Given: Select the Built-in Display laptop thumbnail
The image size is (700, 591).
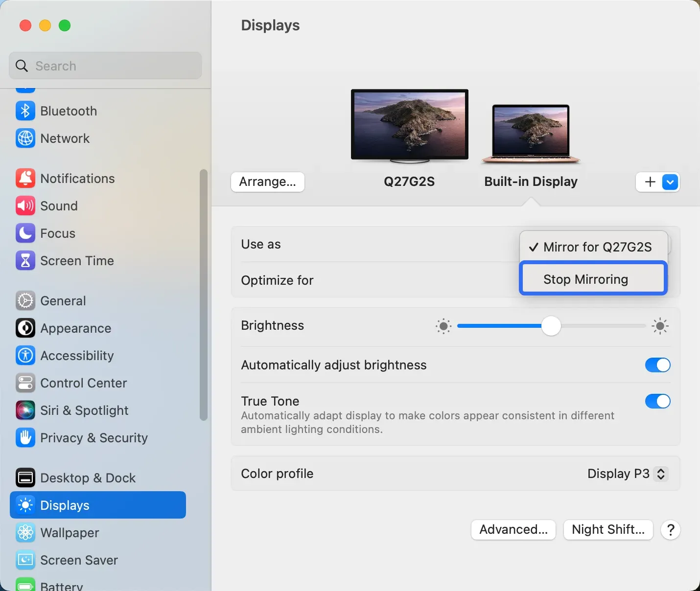Looking at the screenshot, I should (x=531, y=134).
